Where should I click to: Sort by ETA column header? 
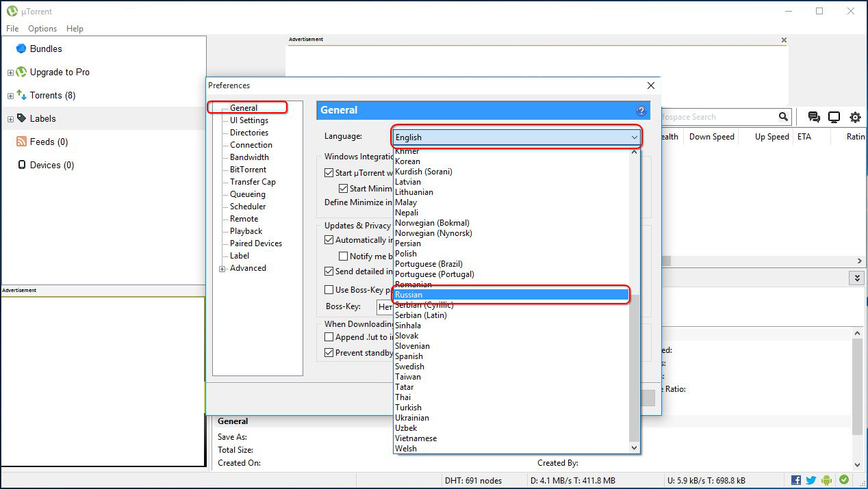coord(811,137)
